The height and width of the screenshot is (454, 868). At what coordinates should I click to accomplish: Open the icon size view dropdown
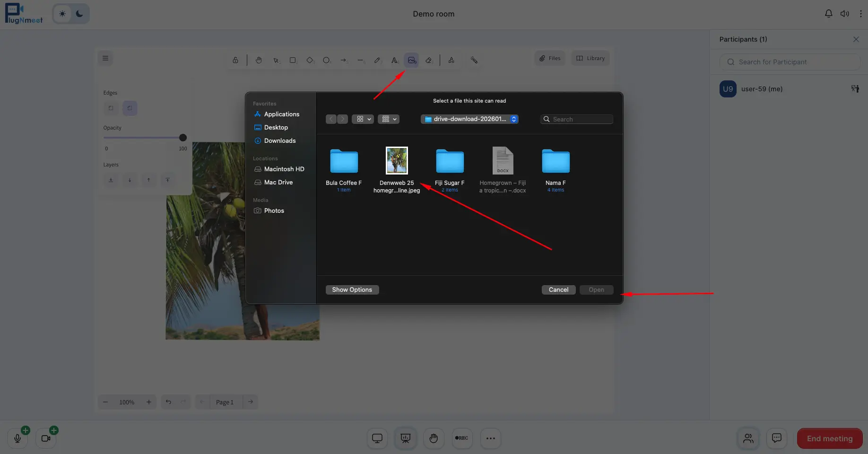point(363,119)
